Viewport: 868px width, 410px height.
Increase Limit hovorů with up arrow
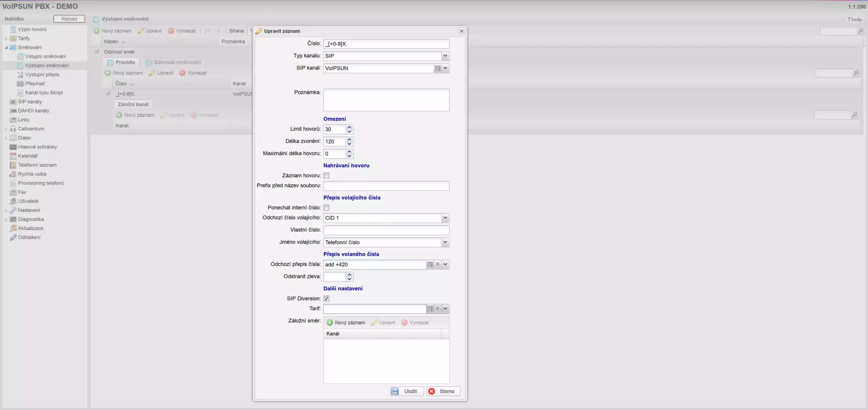coord(350,127)
